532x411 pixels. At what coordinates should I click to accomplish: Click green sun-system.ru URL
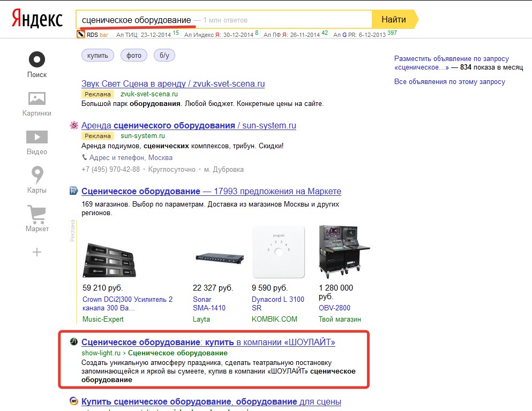[x=143, y=136]
